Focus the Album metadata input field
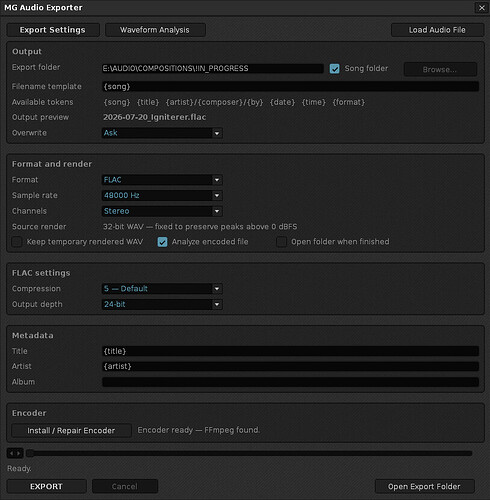 pyautogui.click(x=290, y=382)
